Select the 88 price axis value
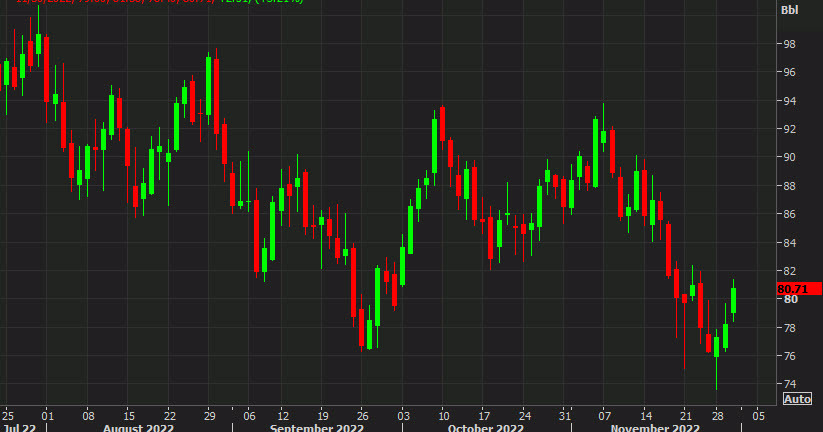The width and height of the screenshot is (823, 432). (x=789, y=186)
